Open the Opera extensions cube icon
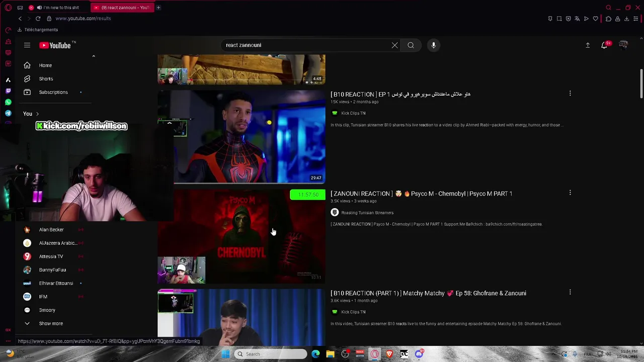Viewport: 644px width, 362px height. [x=608, y=19]
